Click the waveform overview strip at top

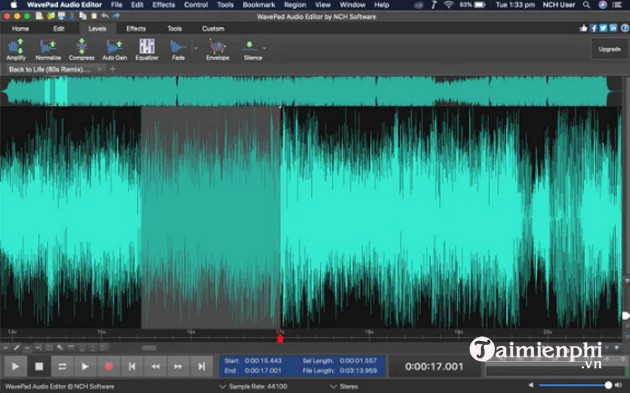(x=311, y=91)
